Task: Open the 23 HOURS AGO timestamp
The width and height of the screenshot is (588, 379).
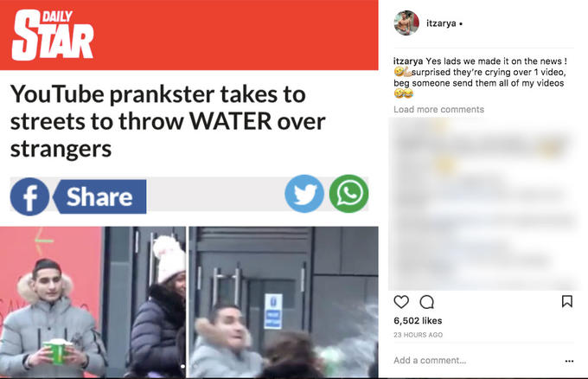Action: tap(419, 335)
